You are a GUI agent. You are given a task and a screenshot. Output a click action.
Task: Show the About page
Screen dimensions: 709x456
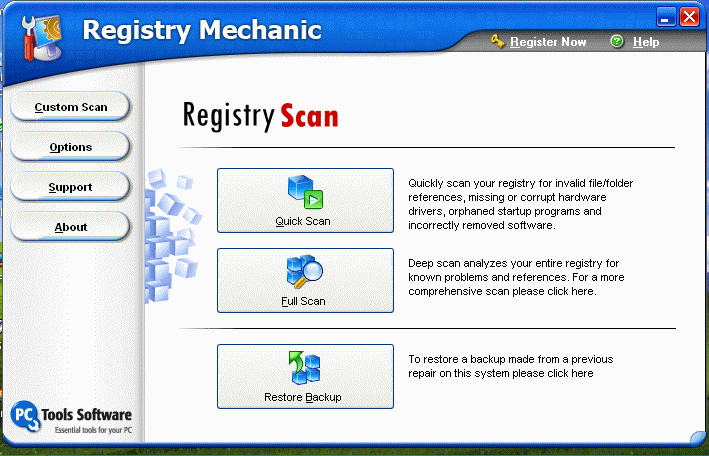71,227
